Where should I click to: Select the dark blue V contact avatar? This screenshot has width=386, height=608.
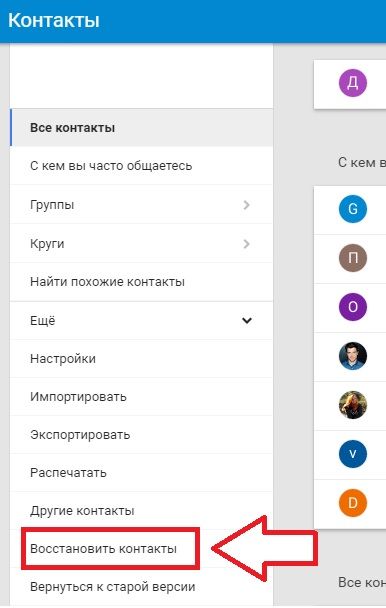click(353, 454)
